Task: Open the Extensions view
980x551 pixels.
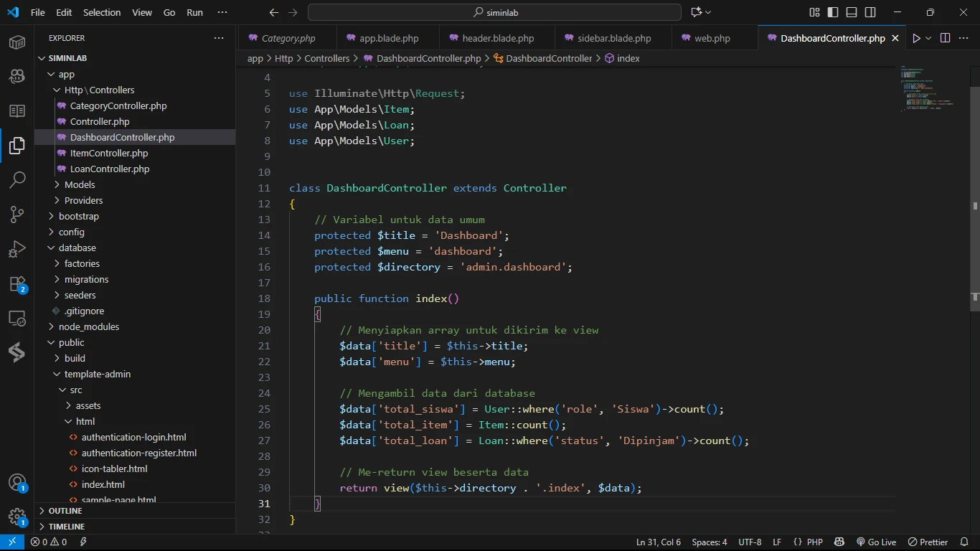Action: tap(17, 284)
